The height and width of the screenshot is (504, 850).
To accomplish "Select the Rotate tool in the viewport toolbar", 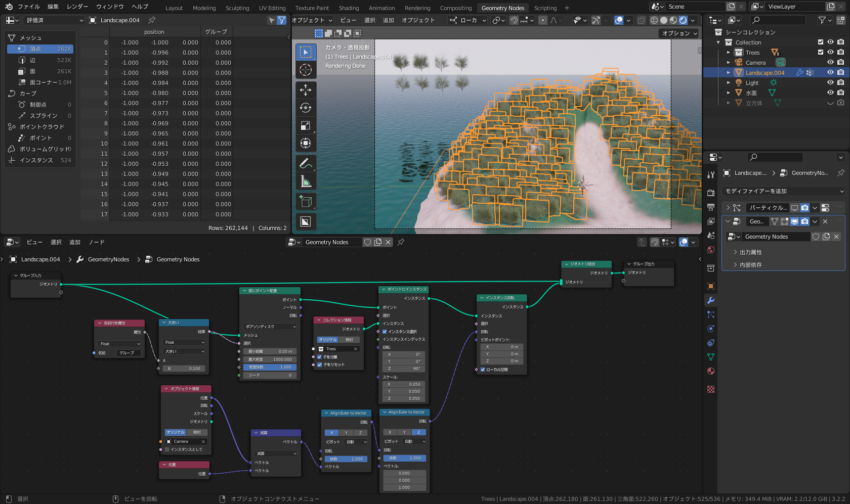I will [x=306, y=108].
